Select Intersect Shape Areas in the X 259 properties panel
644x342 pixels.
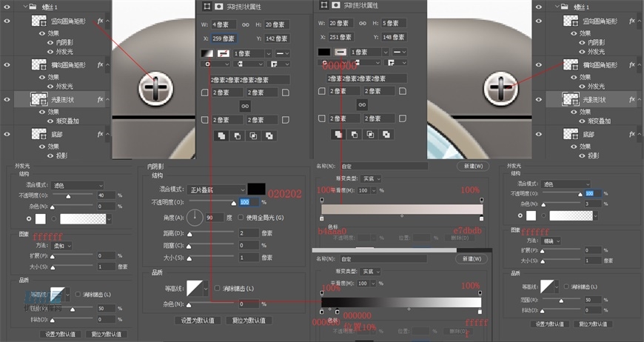[253, 136]
